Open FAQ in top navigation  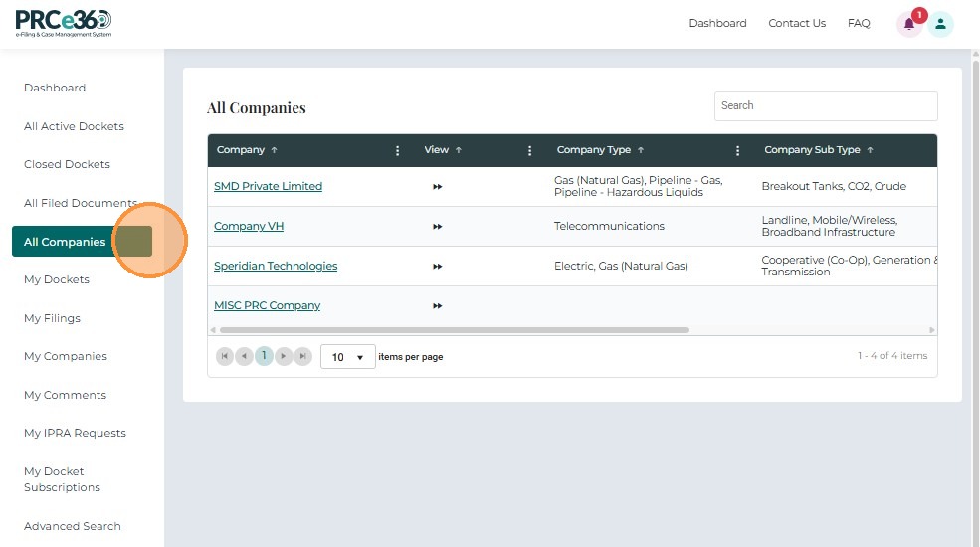859,23
